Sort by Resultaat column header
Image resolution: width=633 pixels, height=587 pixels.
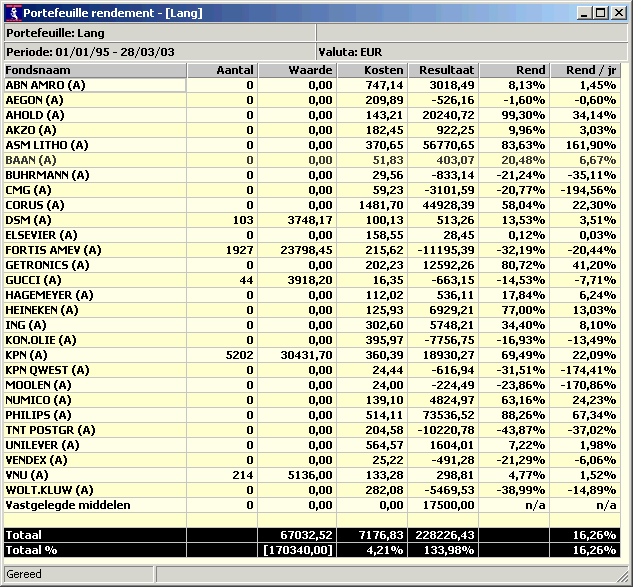[x=443, y=70]
